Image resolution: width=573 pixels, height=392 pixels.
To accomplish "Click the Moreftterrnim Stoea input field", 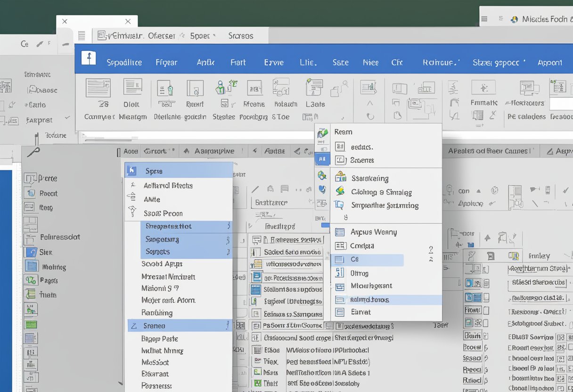I will click(537, 269).
